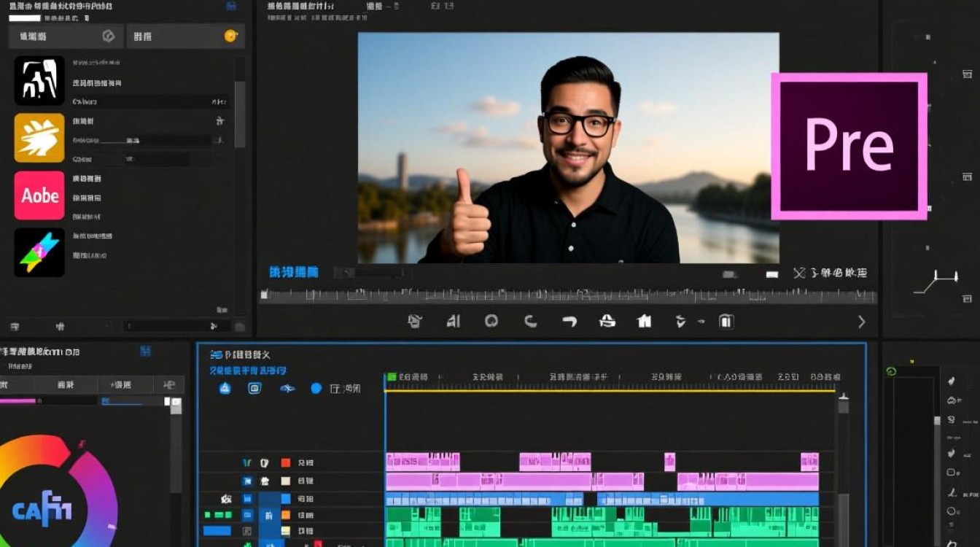Click the green playhead marker on timeline ruler
The image size is (980, 547).
point(392,377)
